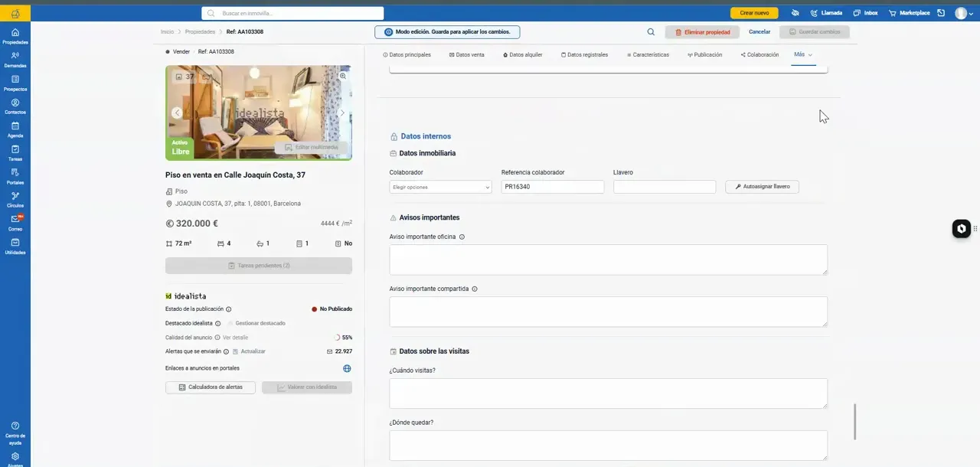Open Contactos in the left sidebar
980x467 pixels.
tap(15, 106)
